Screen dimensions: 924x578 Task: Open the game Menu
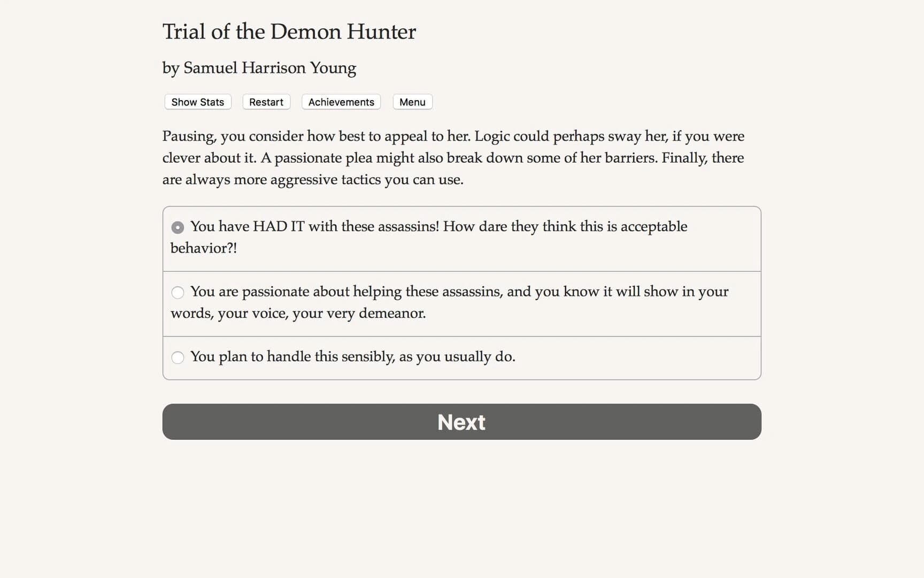[x=412, y=102]
